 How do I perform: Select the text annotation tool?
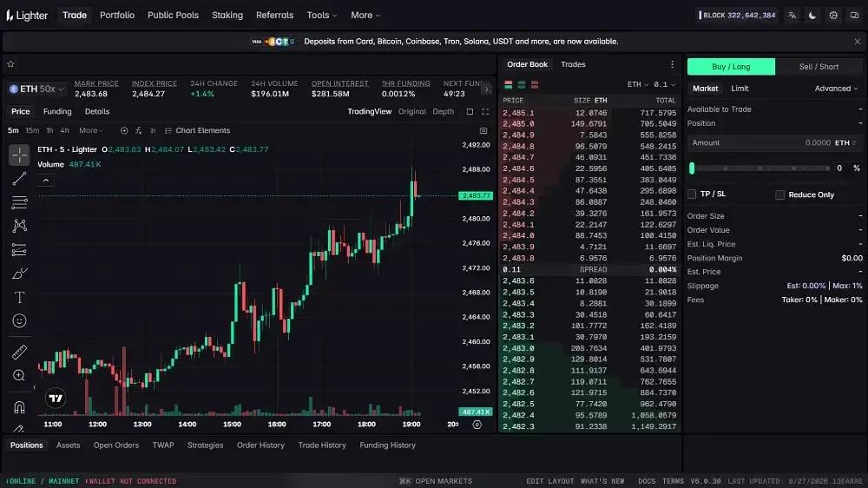tap(19, 298)
